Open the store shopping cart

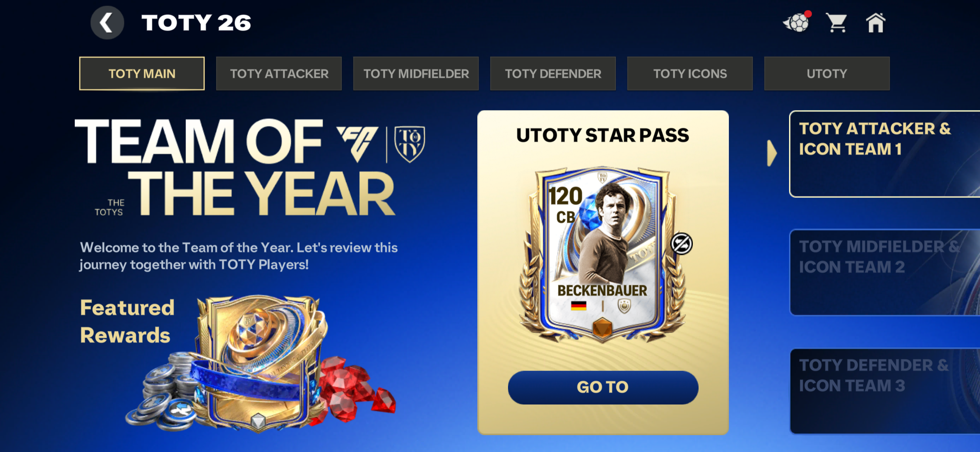pos(837,23)
